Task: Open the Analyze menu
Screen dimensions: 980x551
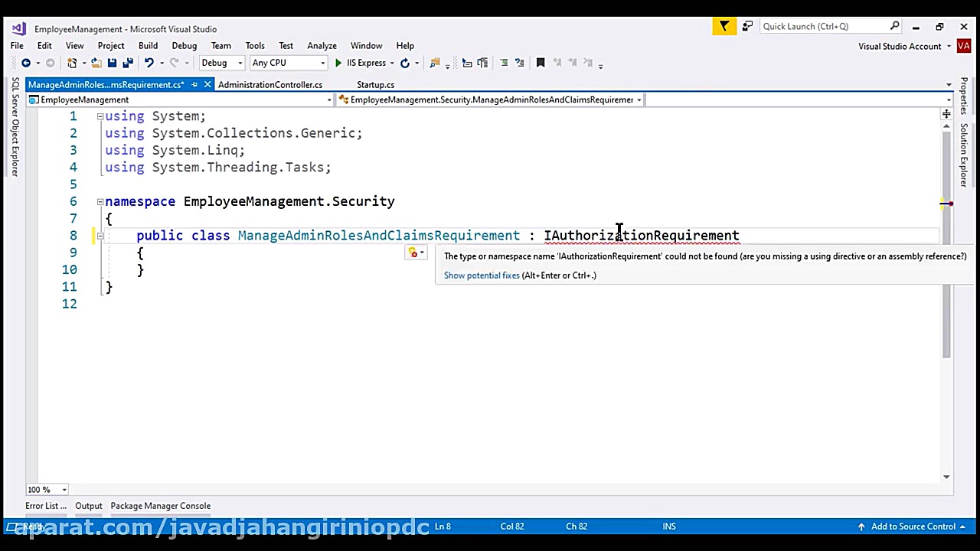Action: click(x=322, y=46)
